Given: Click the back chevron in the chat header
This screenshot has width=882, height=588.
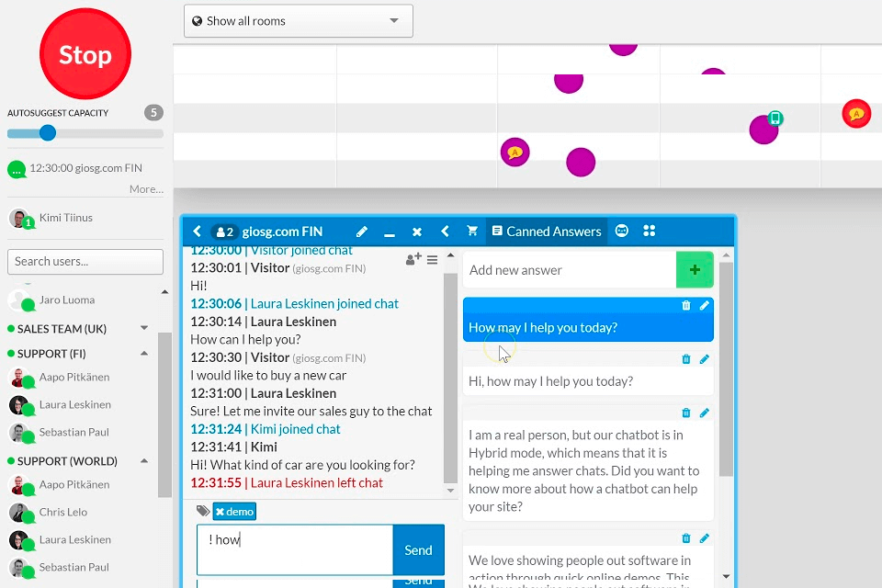Looking at the screenshot, I should (x=198, y=232).
